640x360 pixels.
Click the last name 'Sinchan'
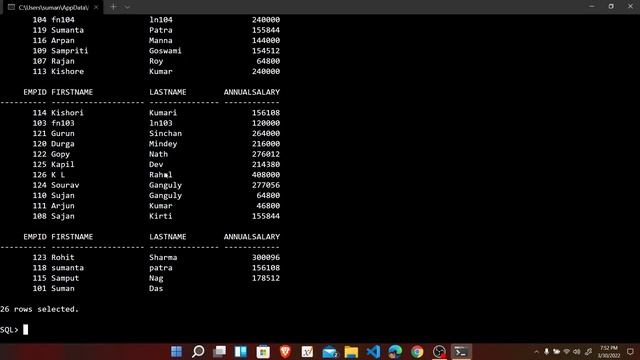(x=165, y=133)
